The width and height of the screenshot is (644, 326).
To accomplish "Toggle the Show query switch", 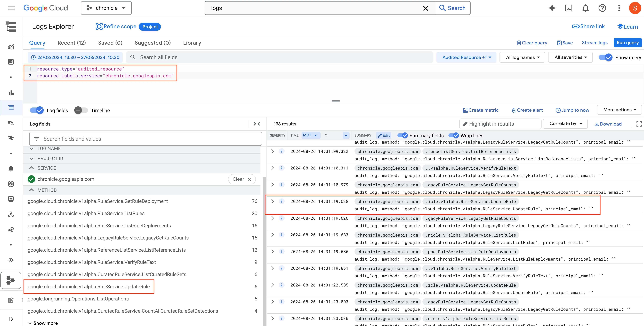I will [x=606, y=57].
